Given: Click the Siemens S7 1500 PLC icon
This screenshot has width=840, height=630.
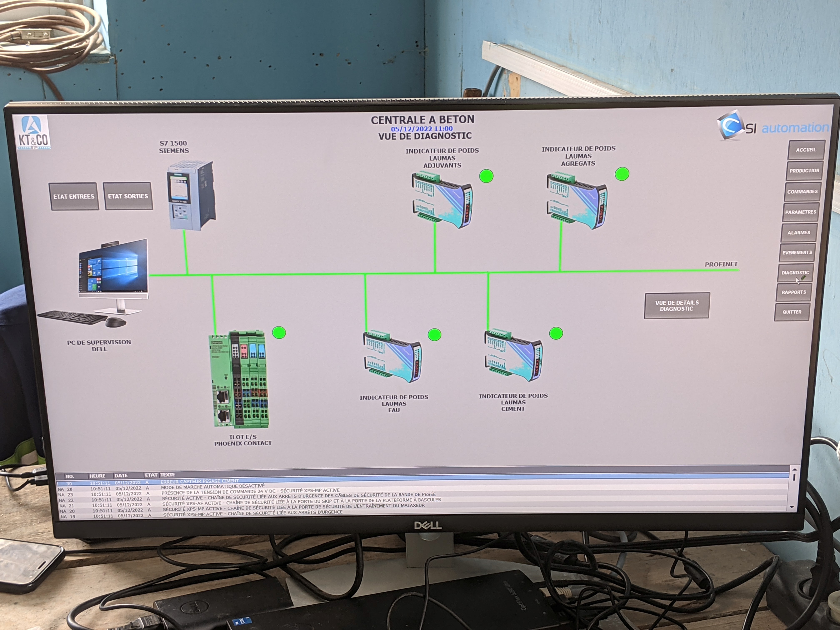Looking at the screenshot, I should (191, 196).
